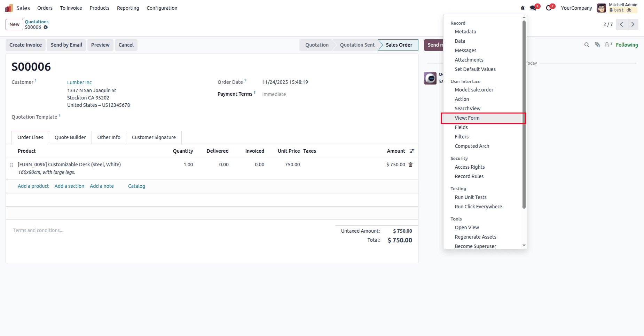Click the Terms and conditions text area

pos(38,230)
